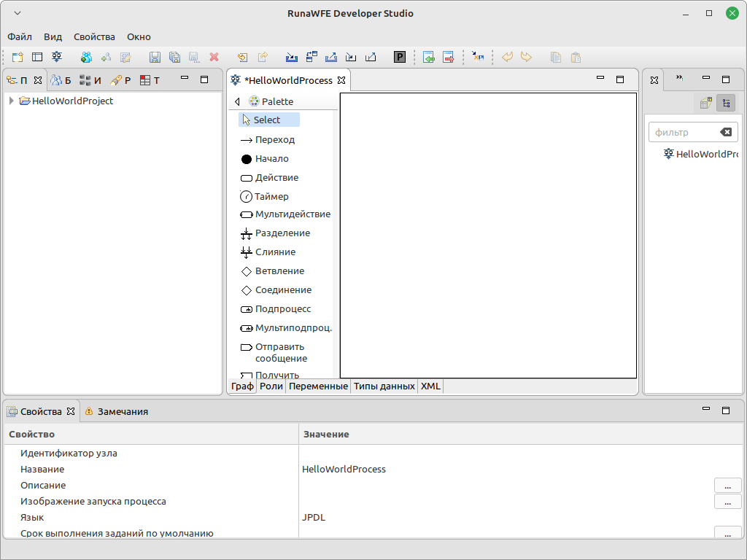Click the paste clipboard toolbar icon

(x=576, y=57)
